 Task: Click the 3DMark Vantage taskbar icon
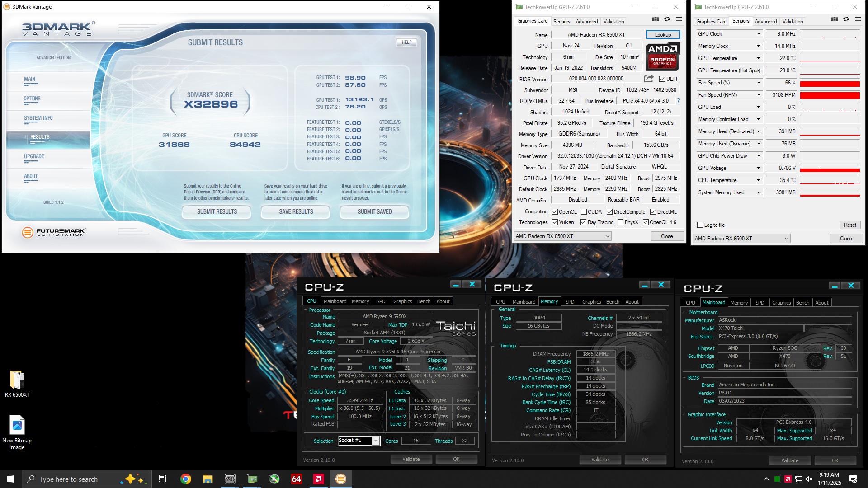pyautogui.click(x=341, y=479)
